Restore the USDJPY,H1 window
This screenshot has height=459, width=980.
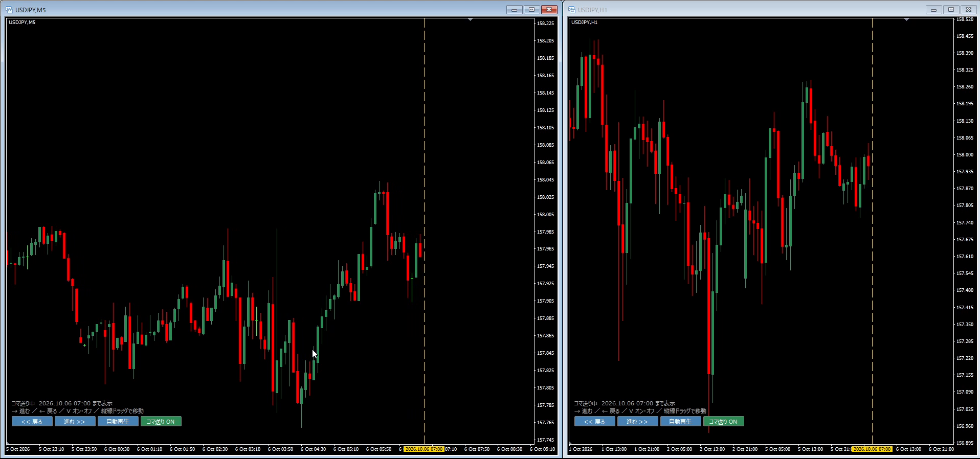(951, 10)
